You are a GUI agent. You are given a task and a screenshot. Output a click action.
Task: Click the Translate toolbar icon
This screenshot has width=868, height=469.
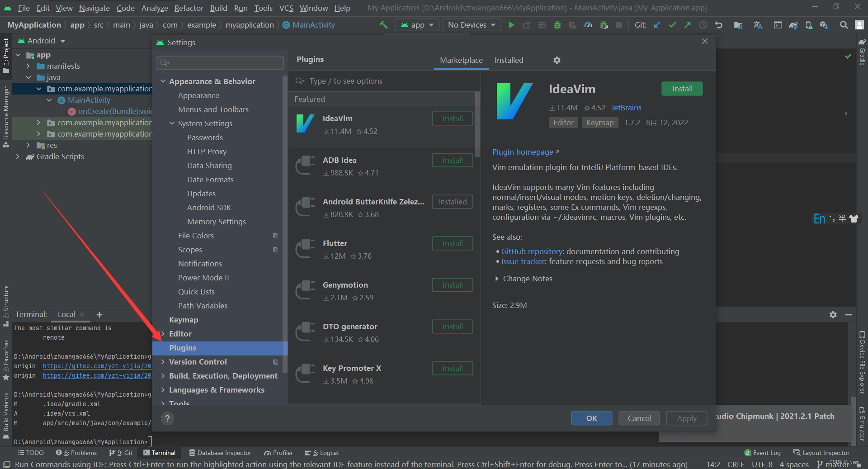[758, 25]
